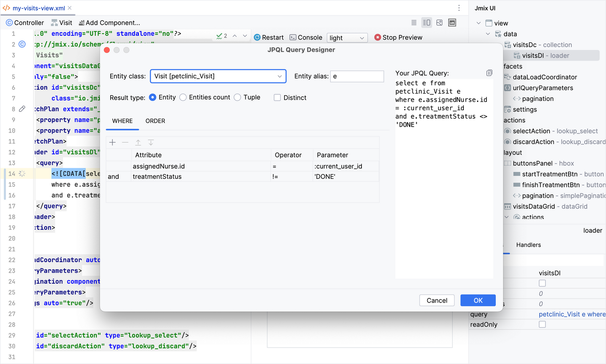Image resolution: width=606 pixels, height=364 pixels.
Task: Open the Add Component... palette
Action: [x=109, y=23]
